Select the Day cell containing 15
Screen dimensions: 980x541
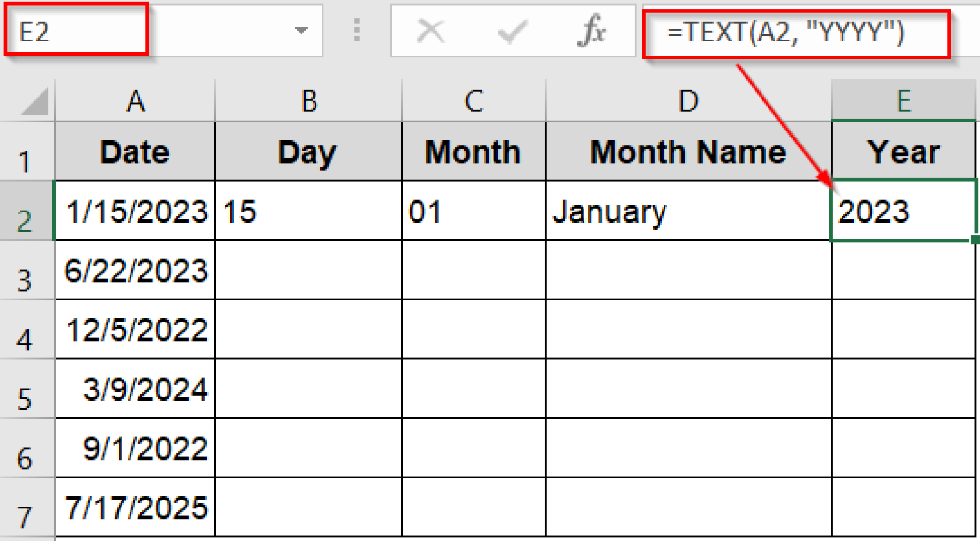point(309,211)
